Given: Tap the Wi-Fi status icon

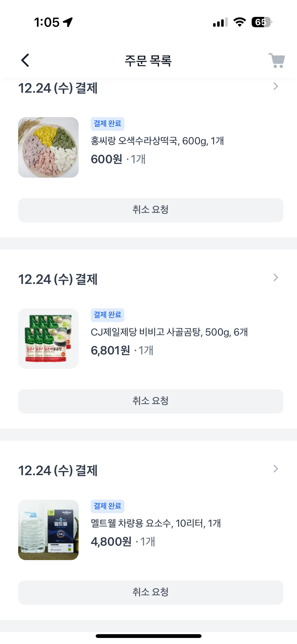Looking at the screenshot, I should (240, 22).
